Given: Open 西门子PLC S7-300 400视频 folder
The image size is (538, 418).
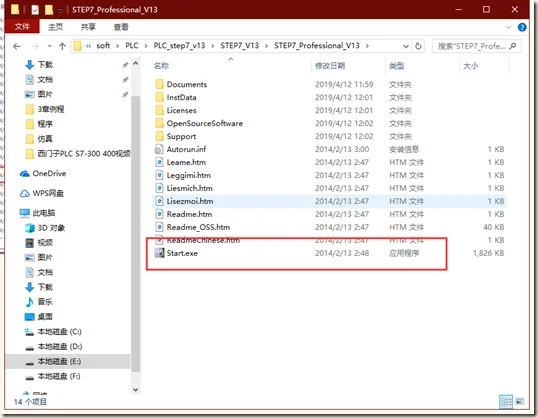Looking at the screenshot, I should (x=84, y=153).
